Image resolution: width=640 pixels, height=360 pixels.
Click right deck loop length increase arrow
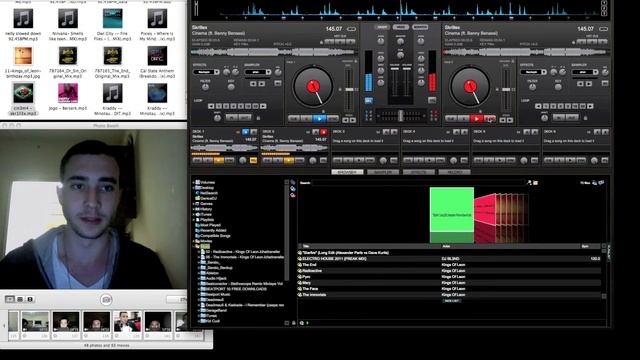point(590,106)
